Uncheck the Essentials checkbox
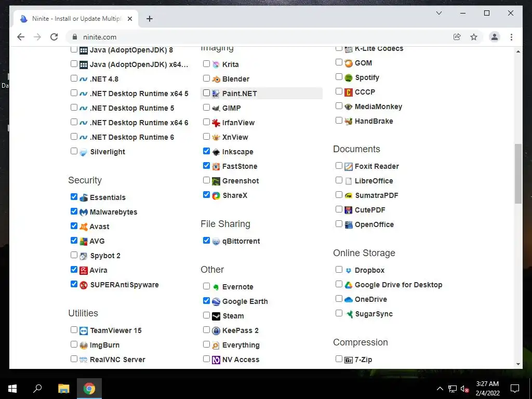 click(74, 197)
